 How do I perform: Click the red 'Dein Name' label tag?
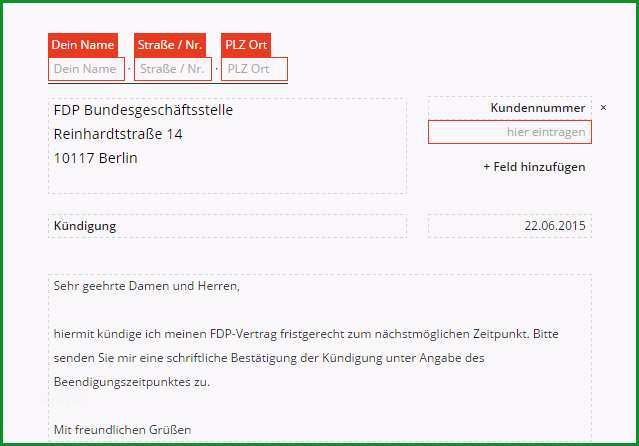pyautogui.click(x=83, y=45)
